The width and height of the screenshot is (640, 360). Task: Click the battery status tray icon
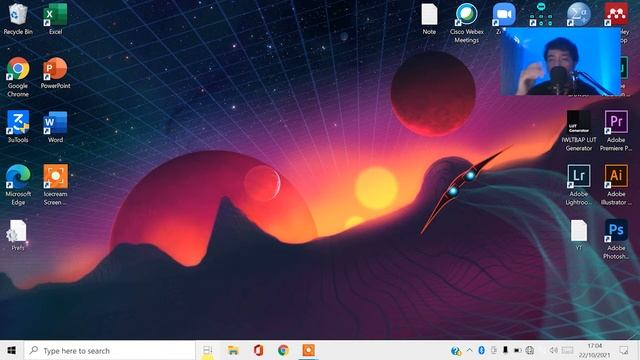pos(517,350)
